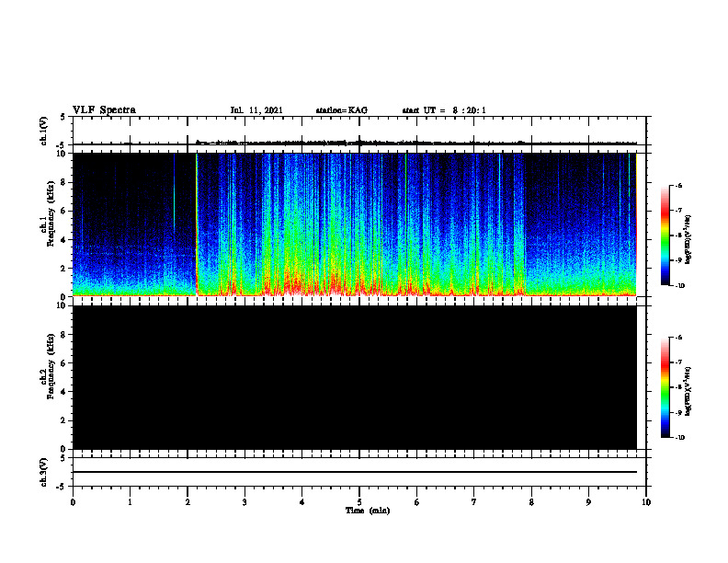Click the time axis tick label "4"
Screen dimensions: 728x563
pyautogui.click(x=302, y=502)
